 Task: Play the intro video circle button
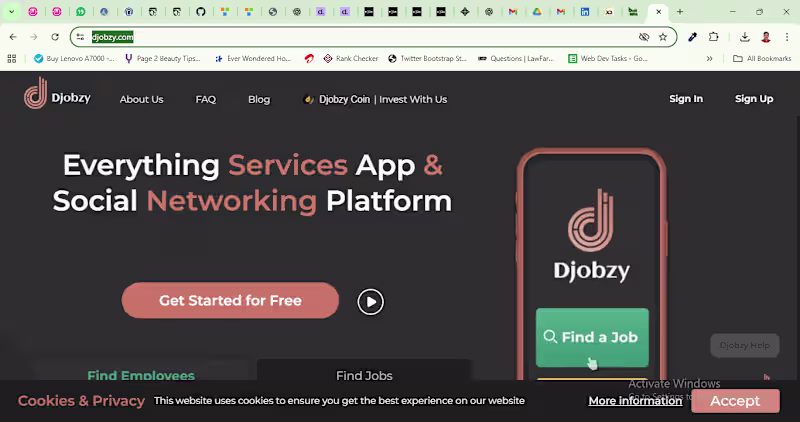coord(370,302)
